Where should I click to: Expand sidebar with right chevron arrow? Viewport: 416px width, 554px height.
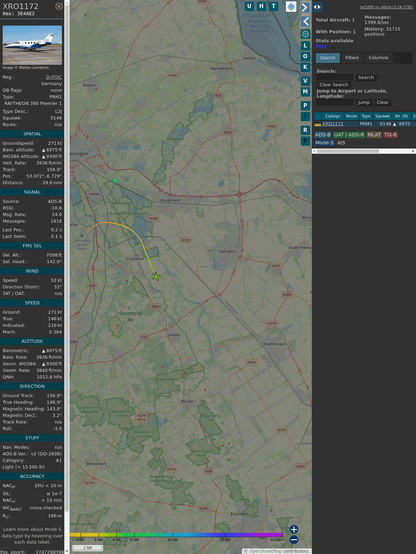pyautogui.click(x=305, y=7)
